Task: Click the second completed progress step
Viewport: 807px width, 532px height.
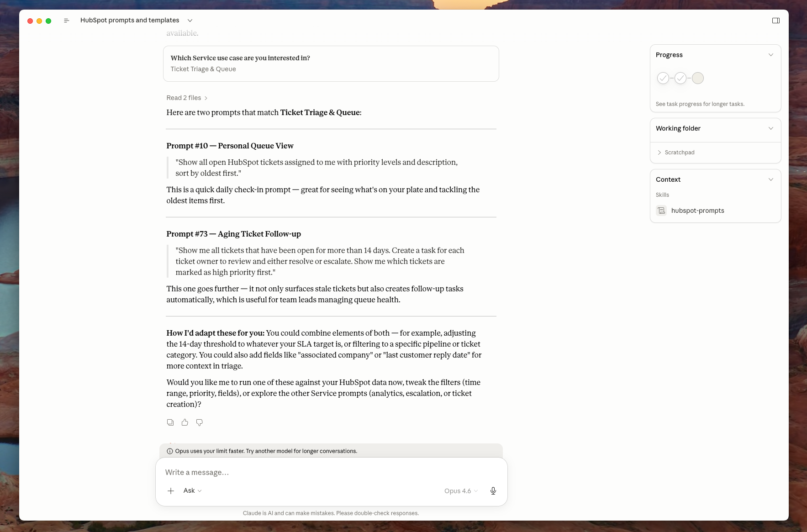Action: click(x=680, y=78)
